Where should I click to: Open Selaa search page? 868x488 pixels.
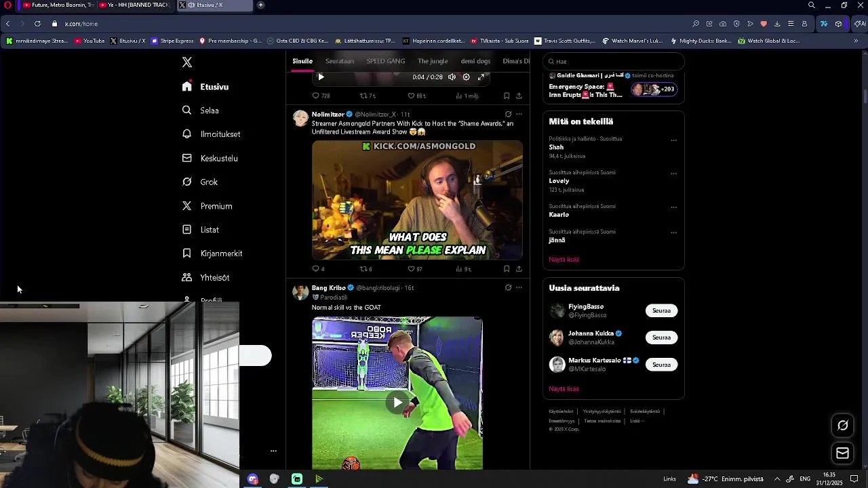(x=201, y=110)
